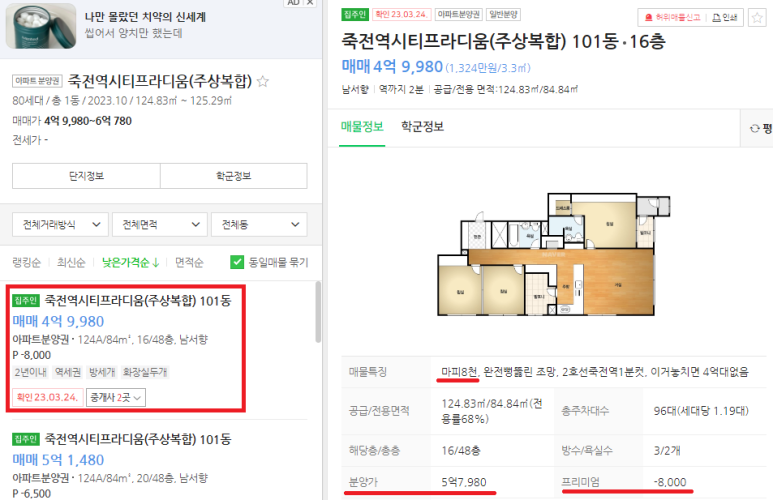The image size is (773, 500).
Task: Click the 학군정보 button under the complex summary
Action: point(234,176)
